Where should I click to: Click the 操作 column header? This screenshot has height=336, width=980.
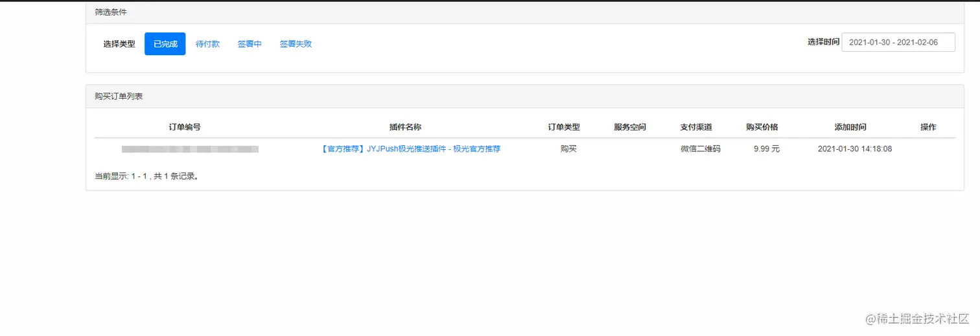[928, 127]
